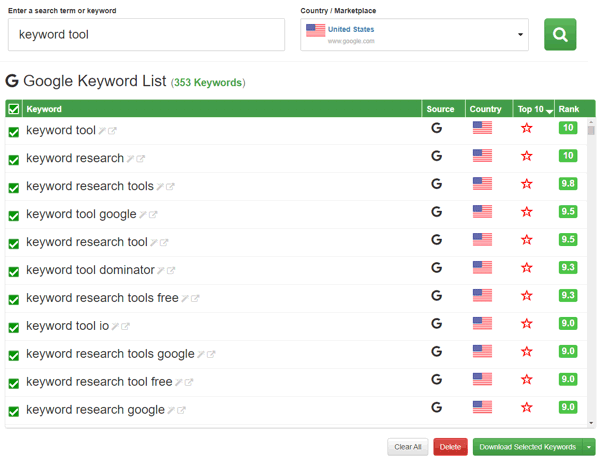The image size is (600, 460).
Task: Click Google source icon in 'keyword research' row
Action: click(437, 156)
